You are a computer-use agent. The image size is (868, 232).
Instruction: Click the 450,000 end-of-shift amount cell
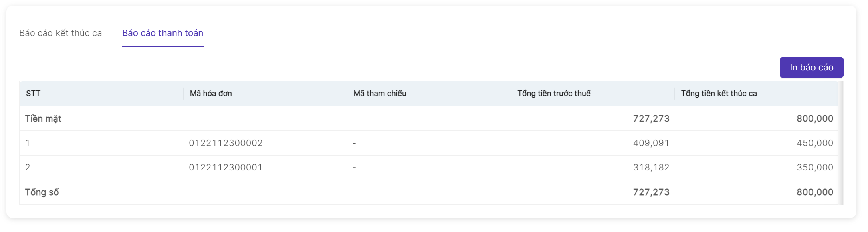[x=815, y=143]
